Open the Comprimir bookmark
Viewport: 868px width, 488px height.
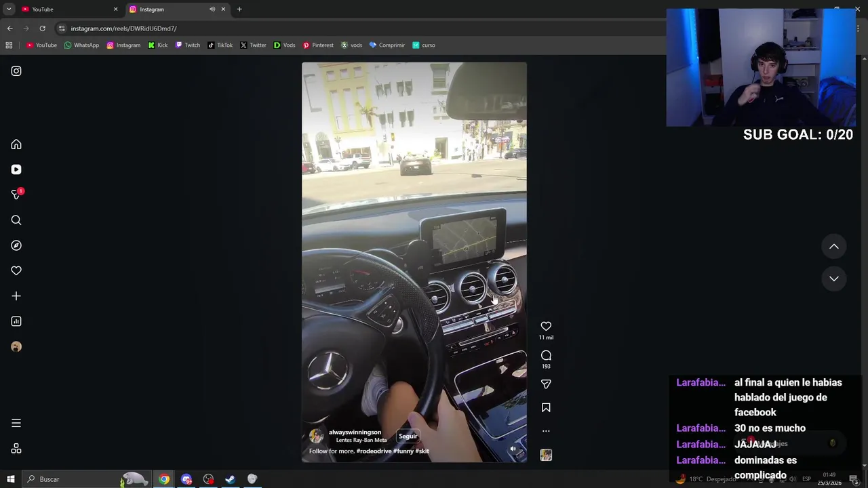[387, 45]
